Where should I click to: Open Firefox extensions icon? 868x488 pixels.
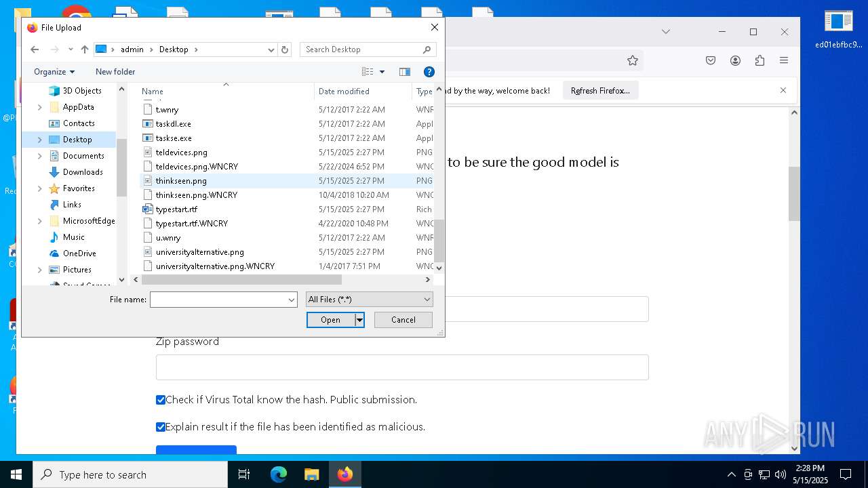point(759,60)
